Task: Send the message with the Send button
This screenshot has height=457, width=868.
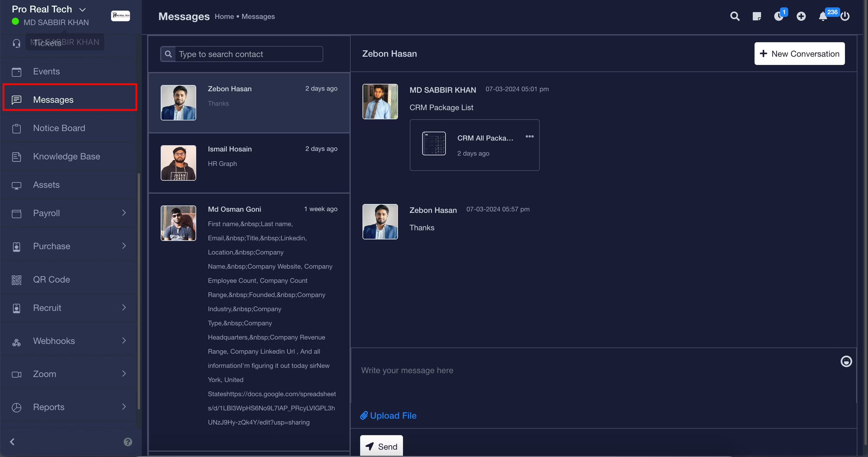Action: [381, 446]
